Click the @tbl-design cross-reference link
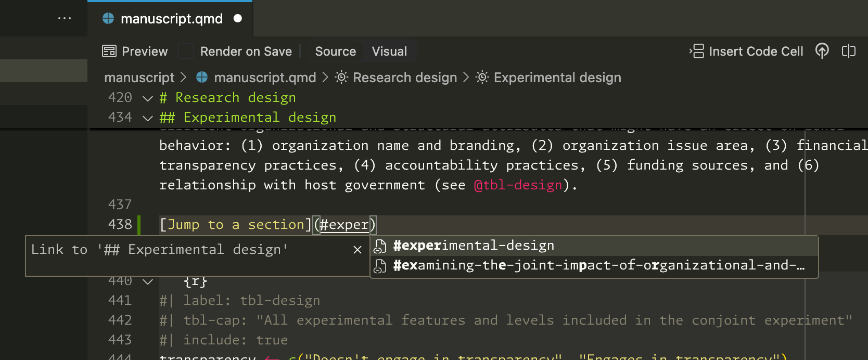868x360 pixels. 518,185
